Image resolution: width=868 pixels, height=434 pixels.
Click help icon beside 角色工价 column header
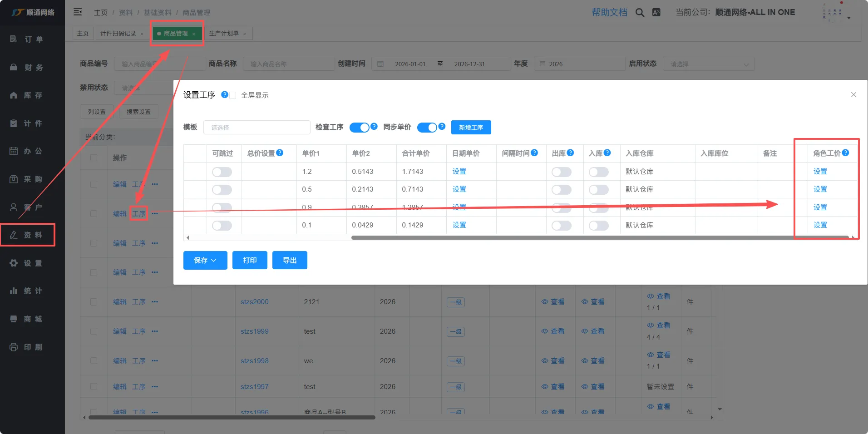click(x=845, y=153)
